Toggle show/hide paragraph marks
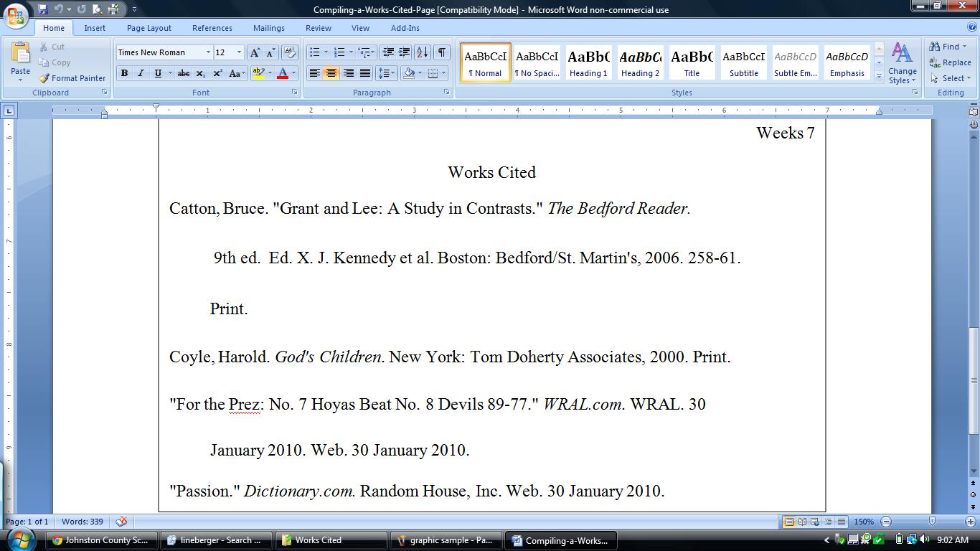Viewport: 980px width, 551px height. [x=442, y=52]
